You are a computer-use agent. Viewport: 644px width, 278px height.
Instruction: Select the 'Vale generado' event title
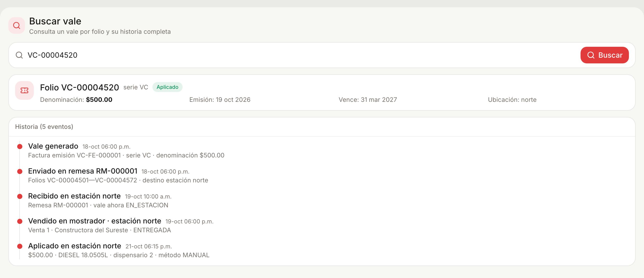coord(53,146)
